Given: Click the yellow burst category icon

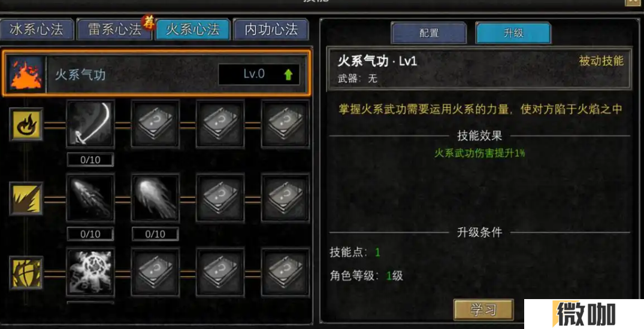Looking at the screenshot, I should coord(26,199).
